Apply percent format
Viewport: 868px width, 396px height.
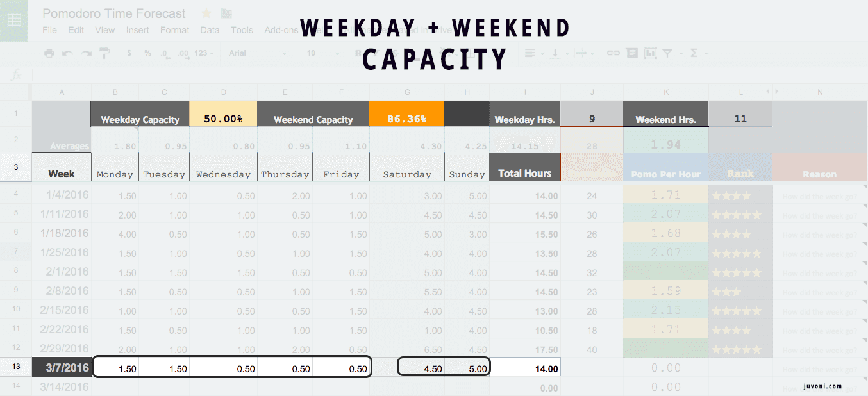point(147,53)
